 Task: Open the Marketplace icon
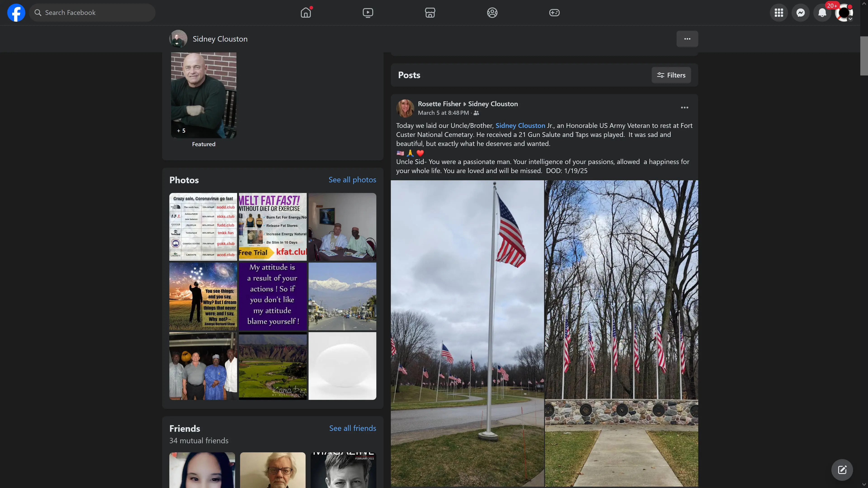(430, 12)
